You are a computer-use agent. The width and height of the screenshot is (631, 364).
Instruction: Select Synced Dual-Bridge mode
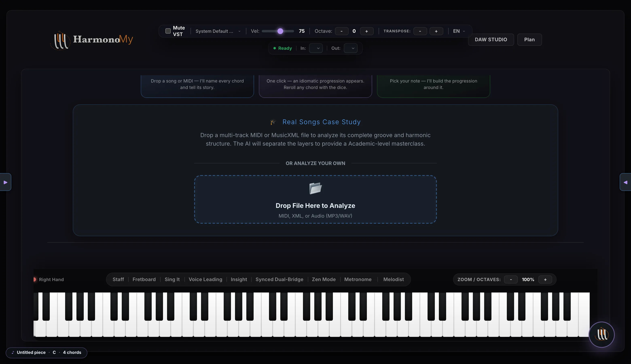(279, 279)
